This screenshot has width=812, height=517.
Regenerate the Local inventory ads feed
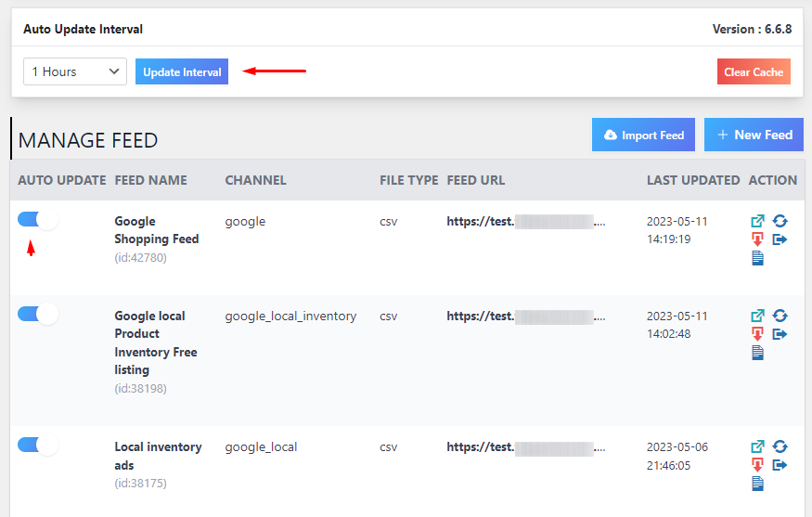pos(780,446)
